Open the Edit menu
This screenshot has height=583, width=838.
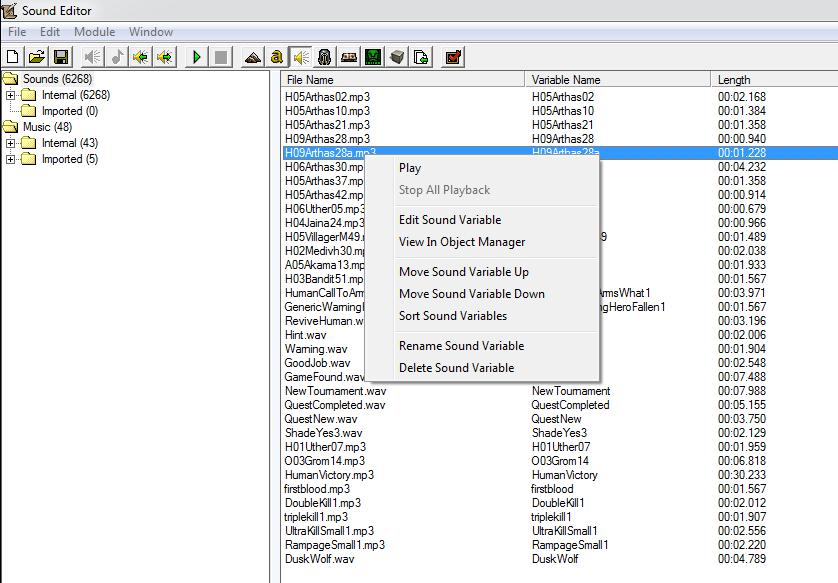point(50,32)
